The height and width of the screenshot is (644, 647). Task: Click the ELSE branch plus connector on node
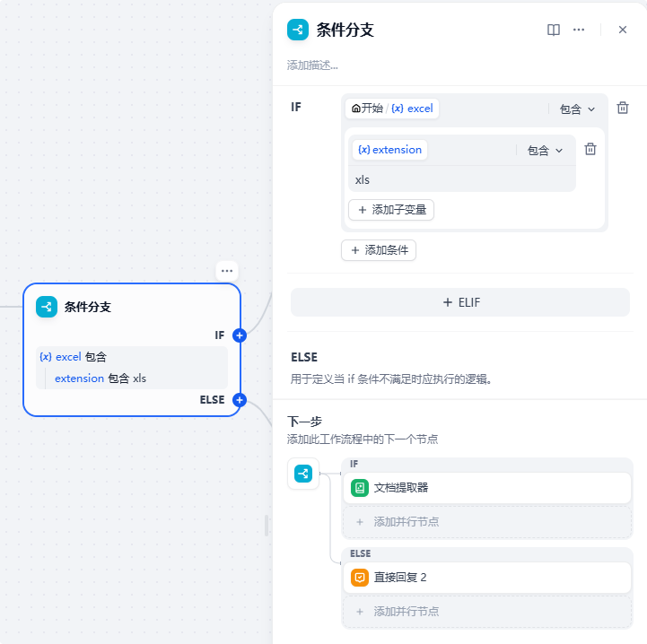240,400
